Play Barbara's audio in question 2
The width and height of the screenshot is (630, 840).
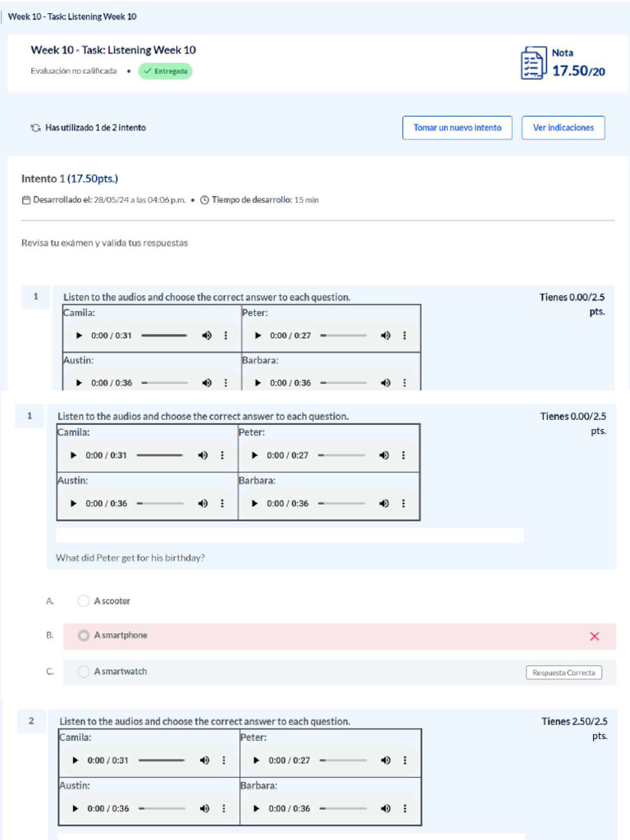click(256, 808)
